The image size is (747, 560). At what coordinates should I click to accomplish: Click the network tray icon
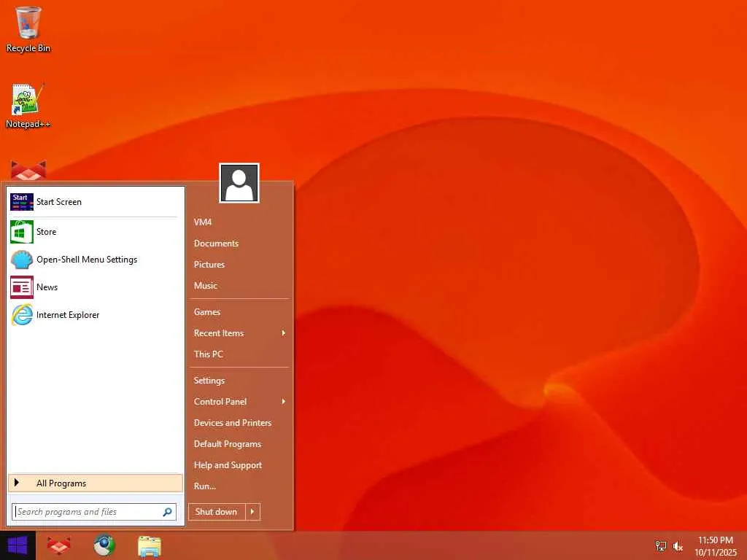[x=660, y=545]
